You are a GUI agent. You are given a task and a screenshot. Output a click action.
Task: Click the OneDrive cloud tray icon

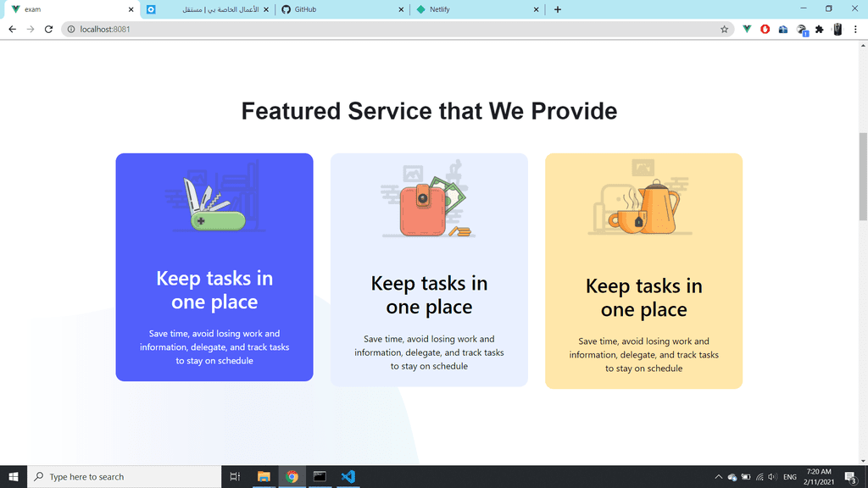[x=732, y=477]
